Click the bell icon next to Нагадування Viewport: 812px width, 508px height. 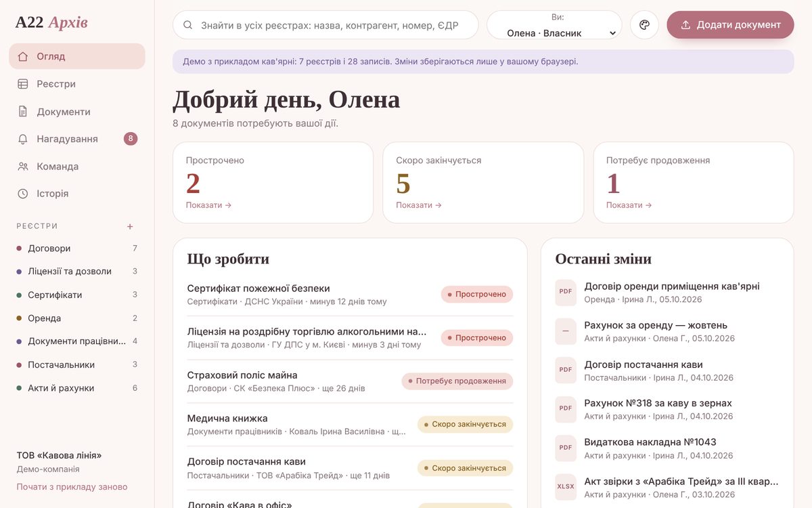(23, 139)
